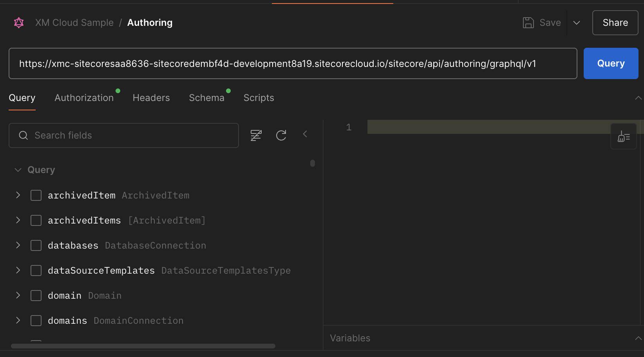
Task: Expand the domain field
Action: tap(18, 295)
